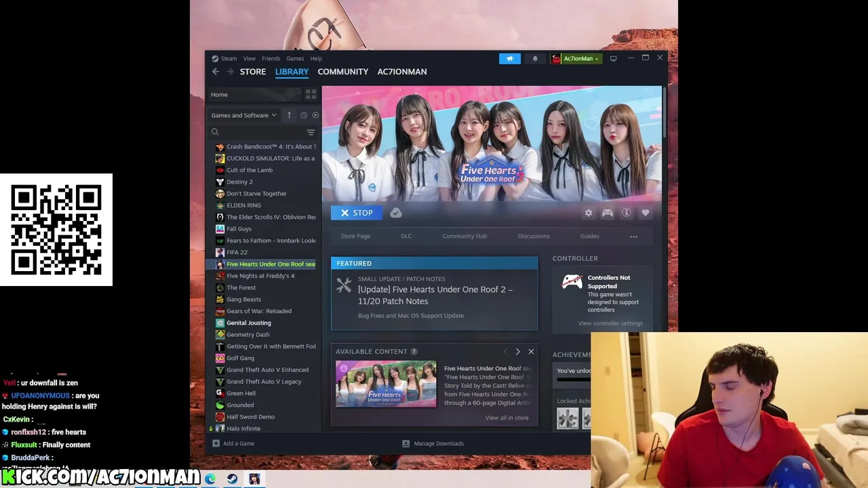Open the AC7IONMAN profile section
868x488 pixels.
tap(402, 72)
